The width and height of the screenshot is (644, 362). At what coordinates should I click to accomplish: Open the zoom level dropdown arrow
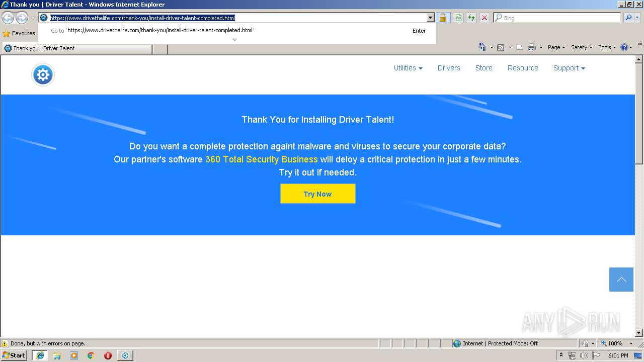point(631,344)
